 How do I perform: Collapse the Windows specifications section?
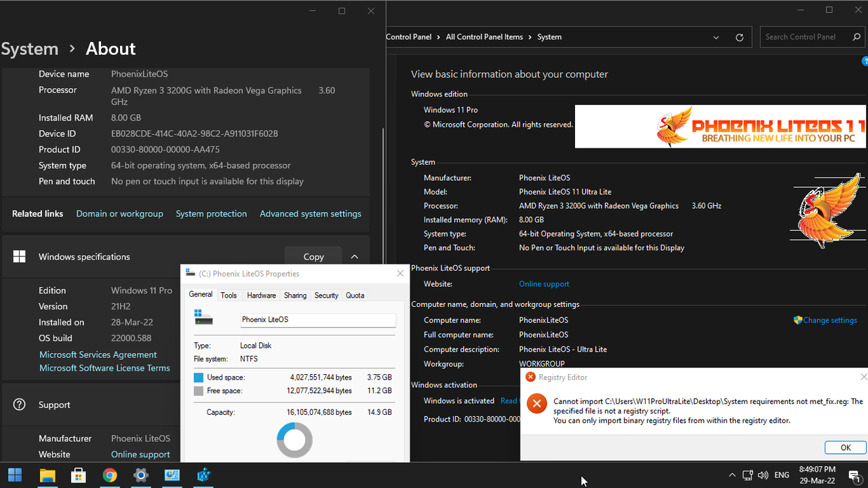pyautogui.click(x=354, y=257)
